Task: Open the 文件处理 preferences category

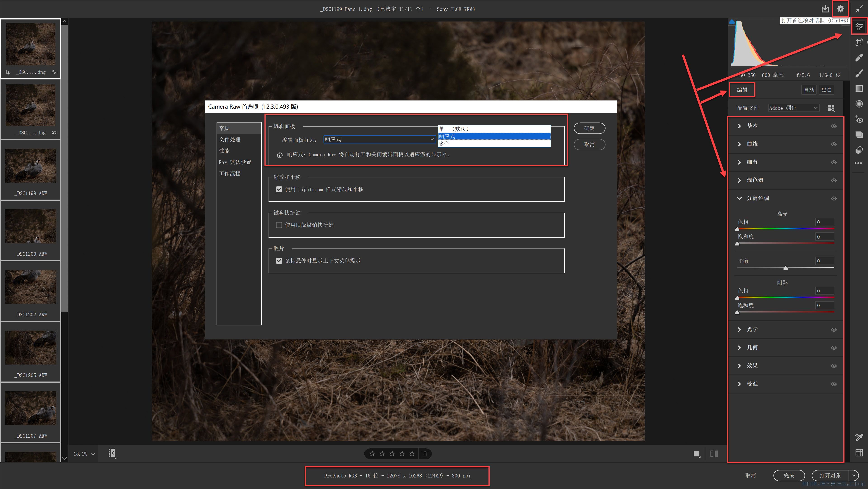Action: 229,139
